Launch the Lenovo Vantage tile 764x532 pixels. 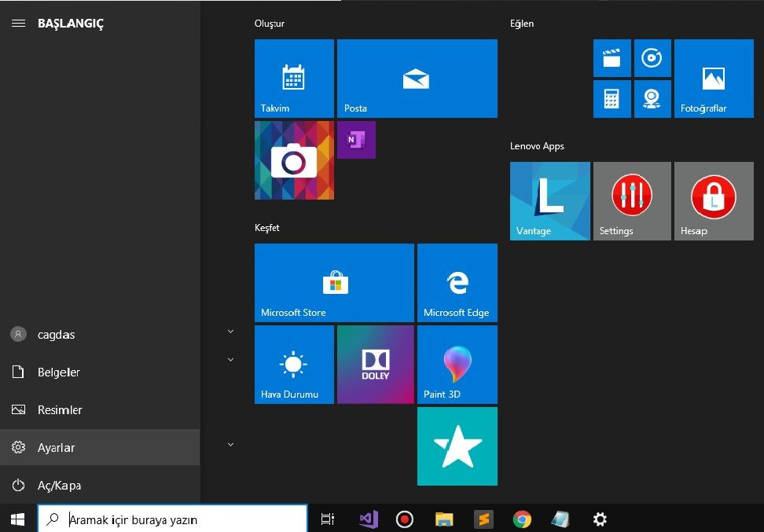pyautogui.click(x=550, y=201)
